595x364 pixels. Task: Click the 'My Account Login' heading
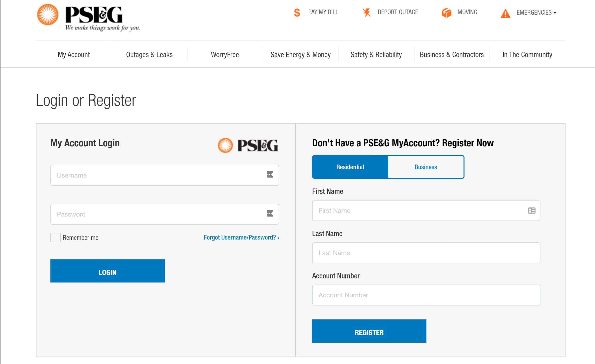pyautogui.click(x=85, y=143)
